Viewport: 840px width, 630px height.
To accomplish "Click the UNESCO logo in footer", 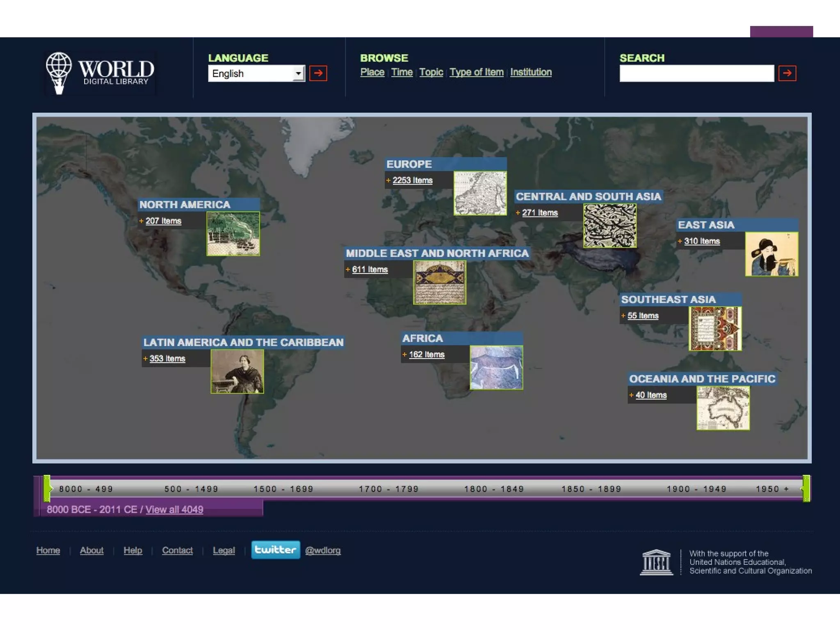I will pyautogui.click(x=656, y=562).
